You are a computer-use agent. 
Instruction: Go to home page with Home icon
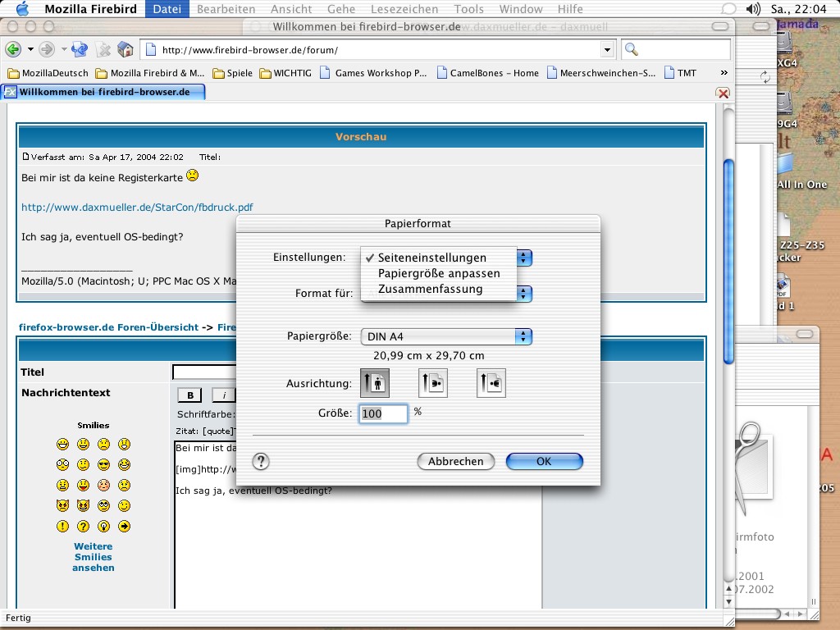(x=126, y=50)
